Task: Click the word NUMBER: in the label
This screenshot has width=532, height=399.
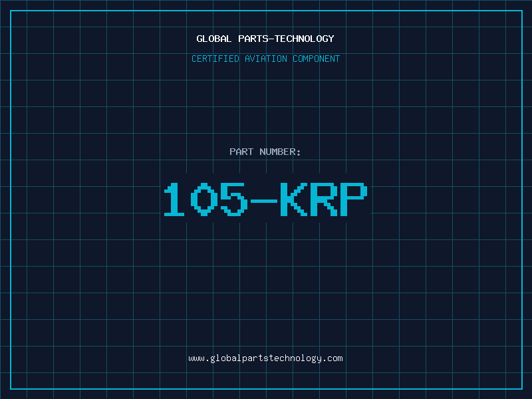Action: tap(278, 152)
